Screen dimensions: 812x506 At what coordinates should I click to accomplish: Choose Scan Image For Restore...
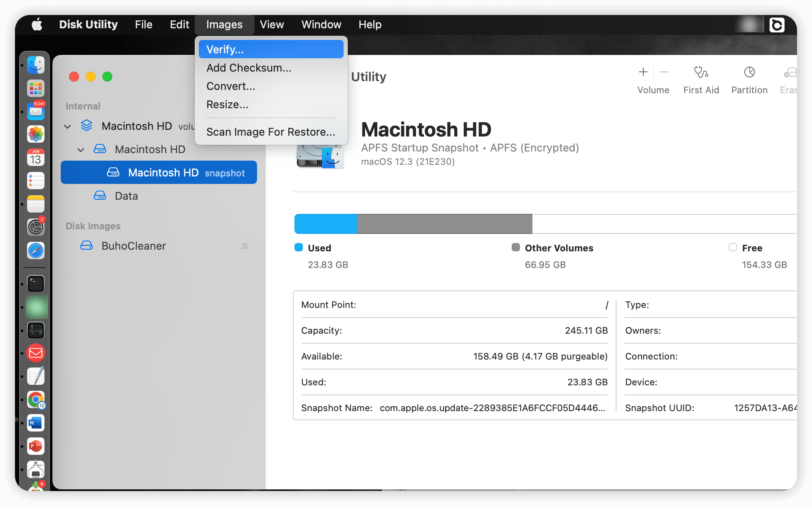(x=271, y=132)
